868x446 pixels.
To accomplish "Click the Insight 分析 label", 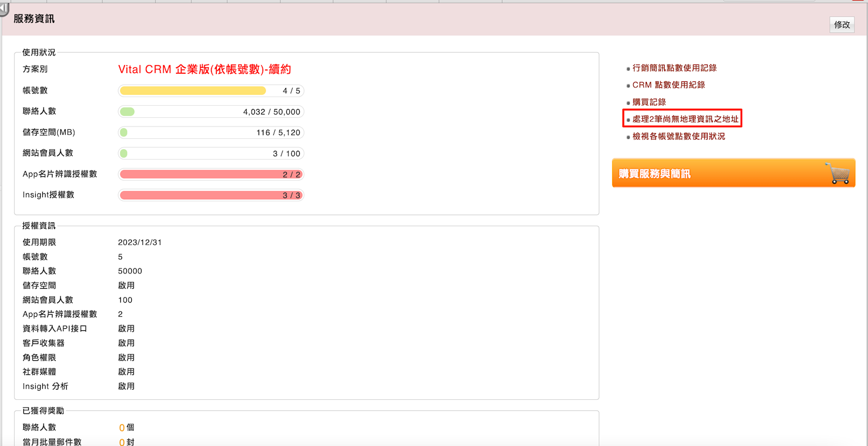I will coord(45,386).
